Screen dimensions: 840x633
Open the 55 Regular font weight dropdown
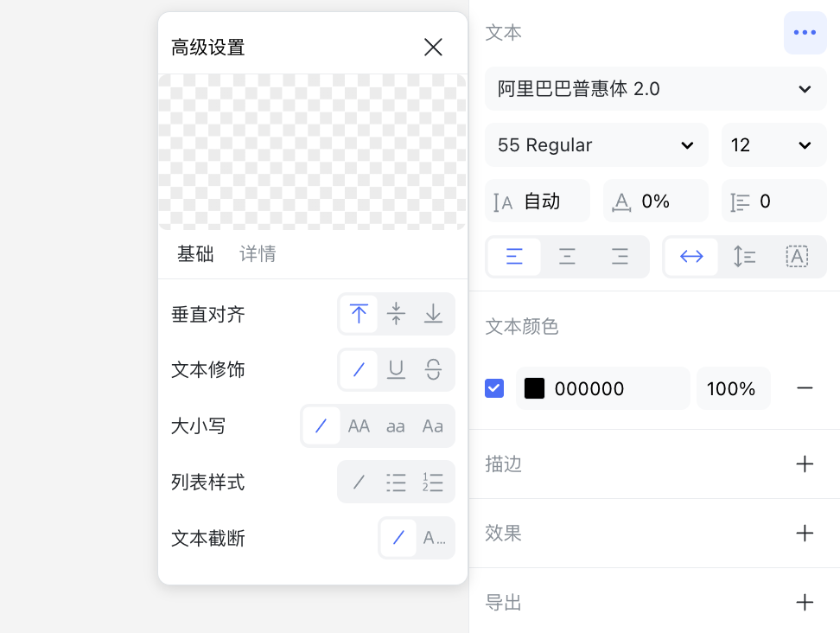[596, 144]
